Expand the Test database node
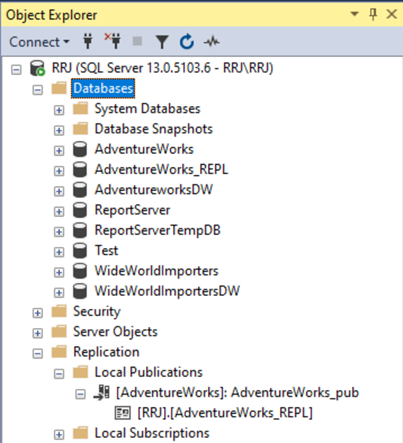This screenshot has height=443, width=403. (x=59, y=252)
